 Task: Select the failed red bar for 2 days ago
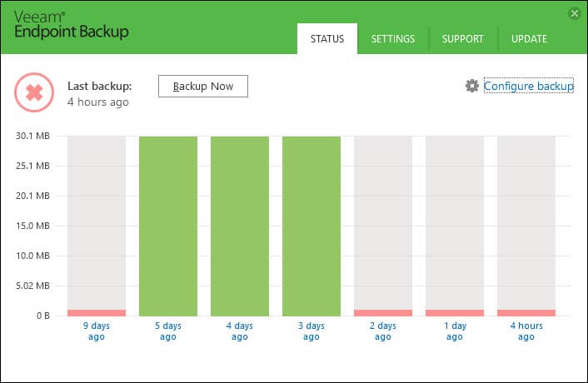383,312
